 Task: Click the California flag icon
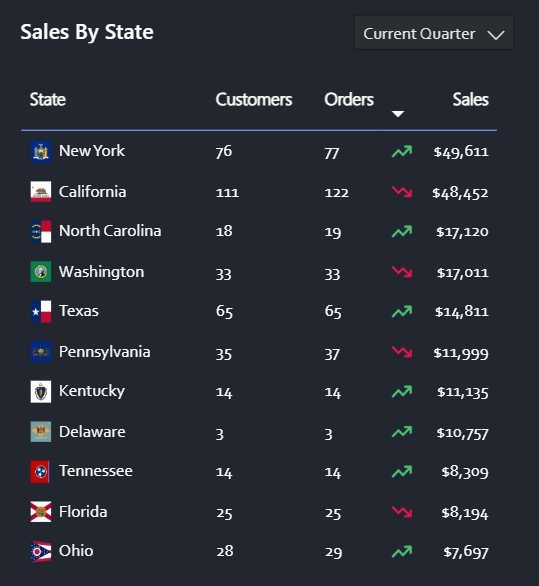41,192
